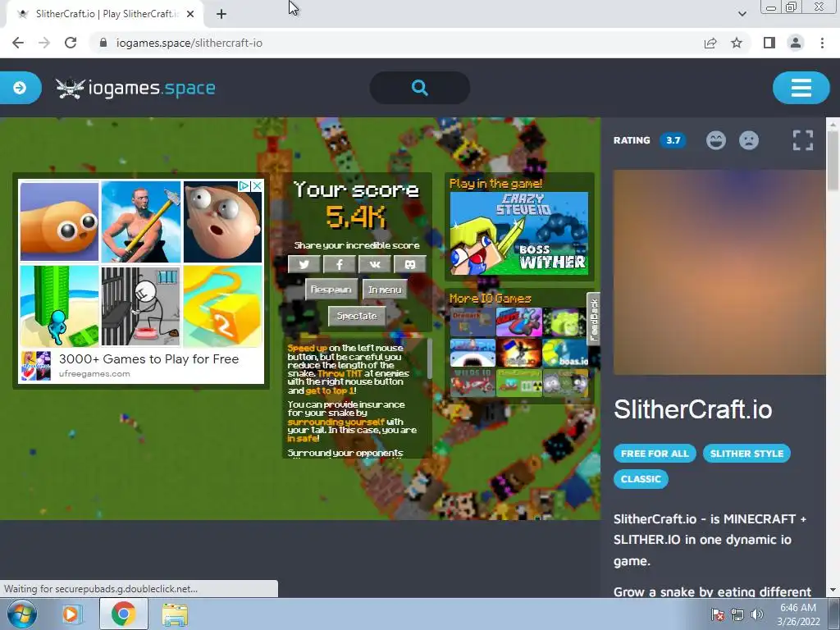
Task: Open Windows Media Player in taskbar
Action: point(71,614)
